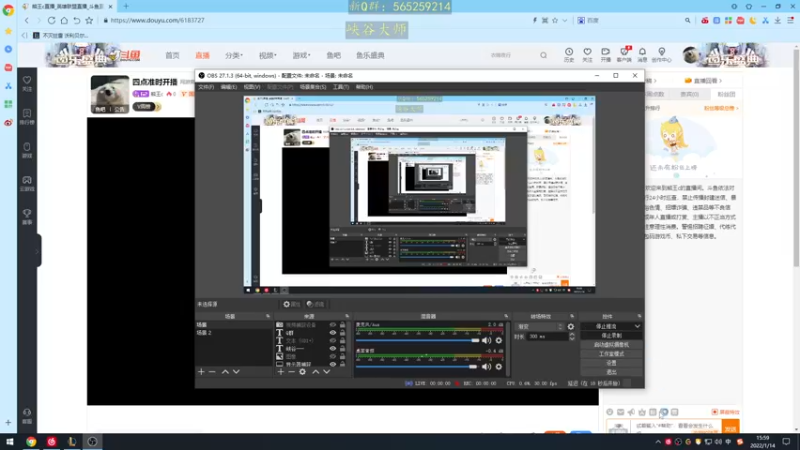Screen dimensions: 800x450
Task: Open notifications bell icon in Douyu header
Action: pyautogui.click(x=642, y=54)
